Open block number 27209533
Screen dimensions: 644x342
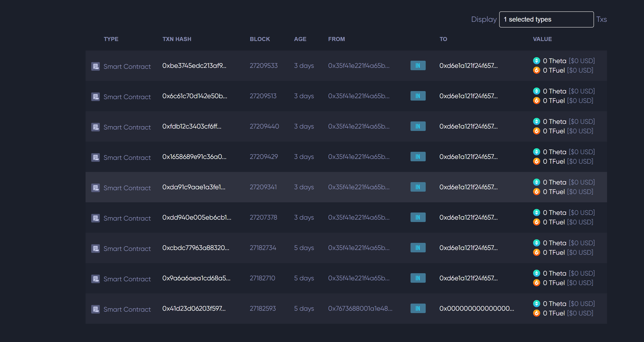coord(264,65)
